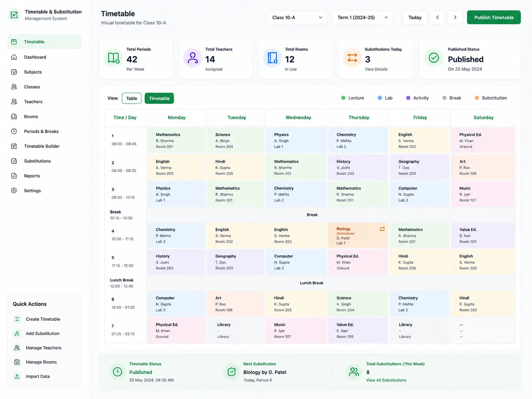
Task: Click the Total Teachers person icon
Action: [193, 58]
